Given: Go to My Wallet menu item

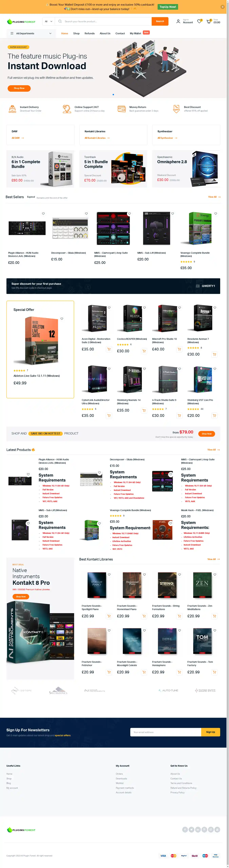Looking at the screenshot, I should [x=135, y=33].
